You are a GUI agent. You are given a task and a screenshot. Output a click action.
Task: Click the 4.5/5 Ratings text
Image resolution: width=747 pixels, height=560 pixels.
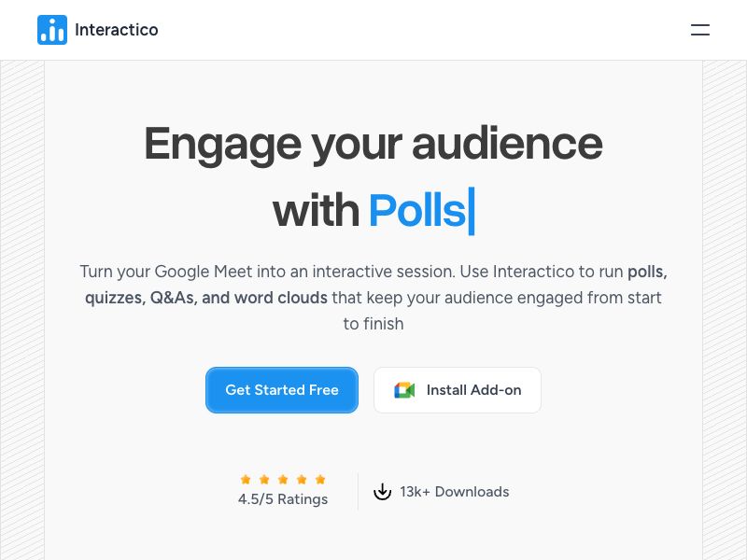point(283,499)
